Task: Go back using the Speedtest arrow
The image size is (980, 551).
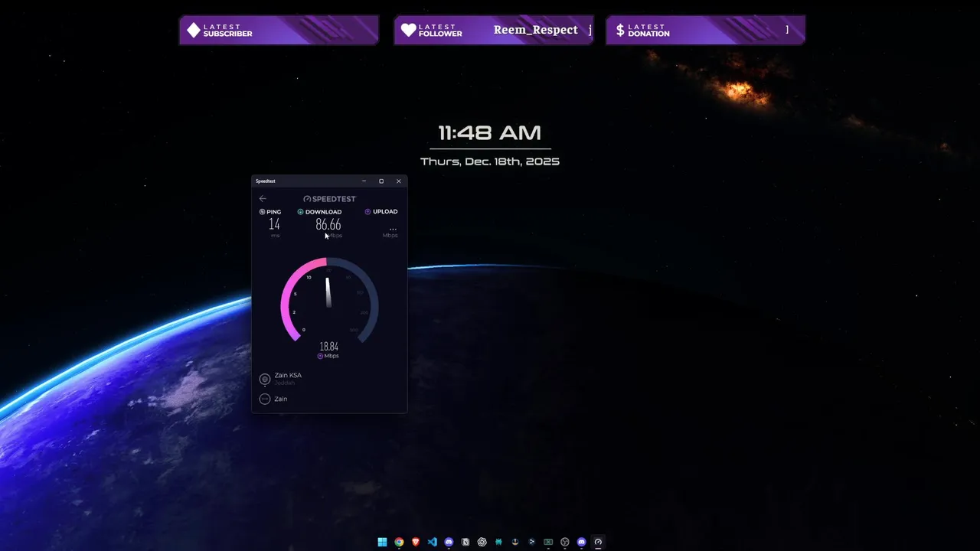Action: coord(263,198)
